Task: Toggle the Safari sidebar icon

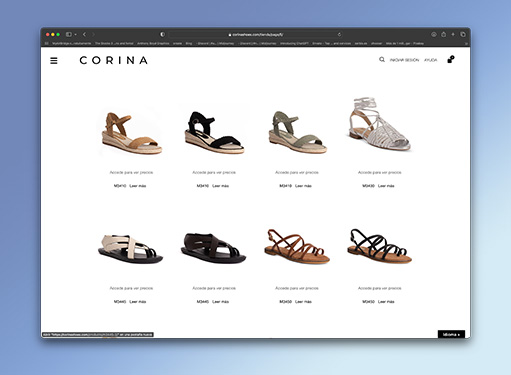Action: (x=69, y=34)
